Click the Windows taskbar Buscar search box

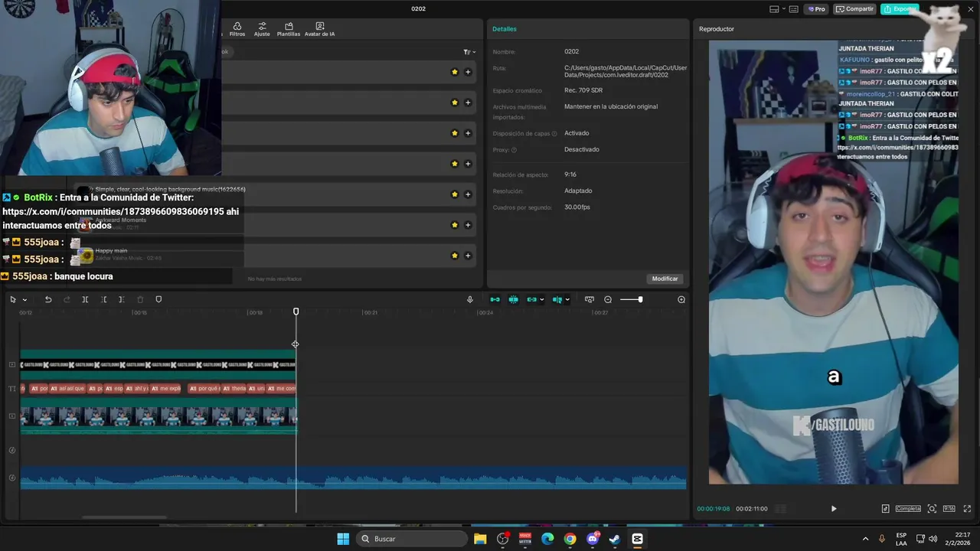click(x=413, y=539)
